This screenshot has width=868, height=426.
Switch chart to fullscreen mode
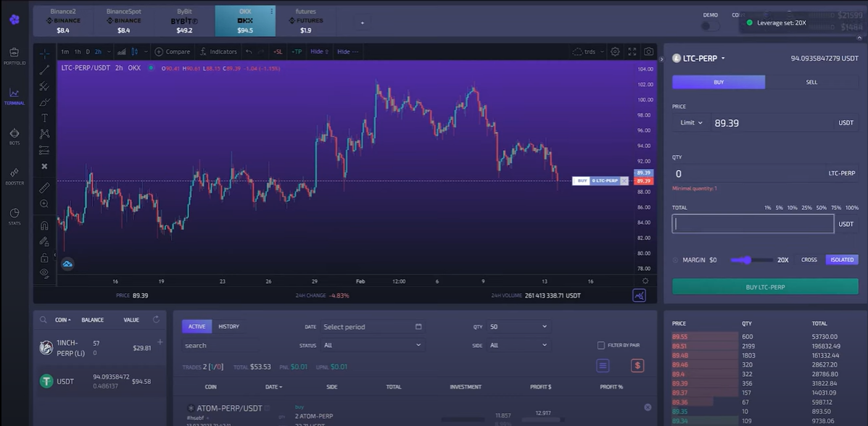click(x=632, y=51)
